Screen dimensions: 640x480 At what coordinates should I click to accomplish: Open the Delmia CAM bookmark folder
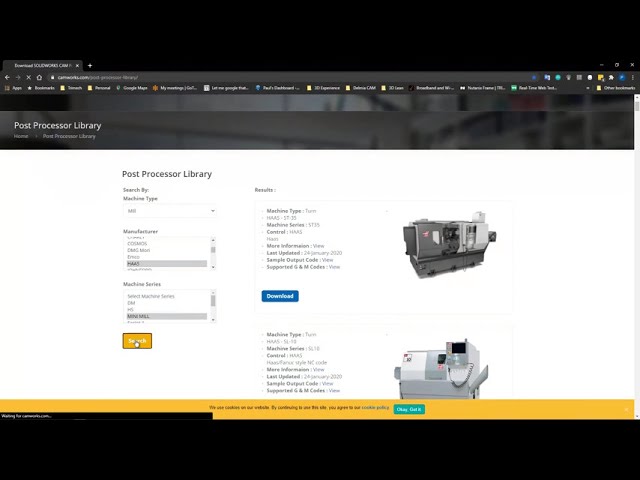(361, 88)
